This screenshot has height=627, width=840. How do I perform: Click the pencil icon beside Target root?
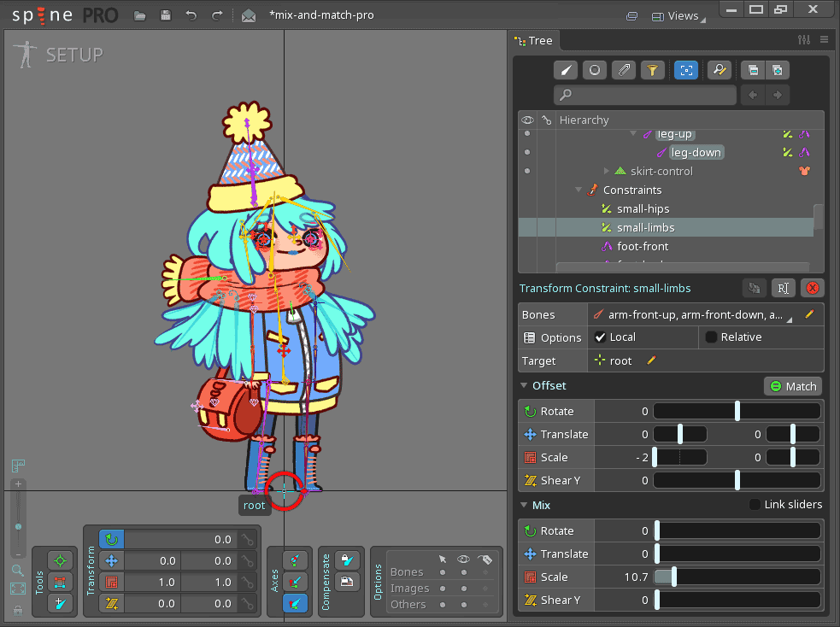[x=651, y=360]
